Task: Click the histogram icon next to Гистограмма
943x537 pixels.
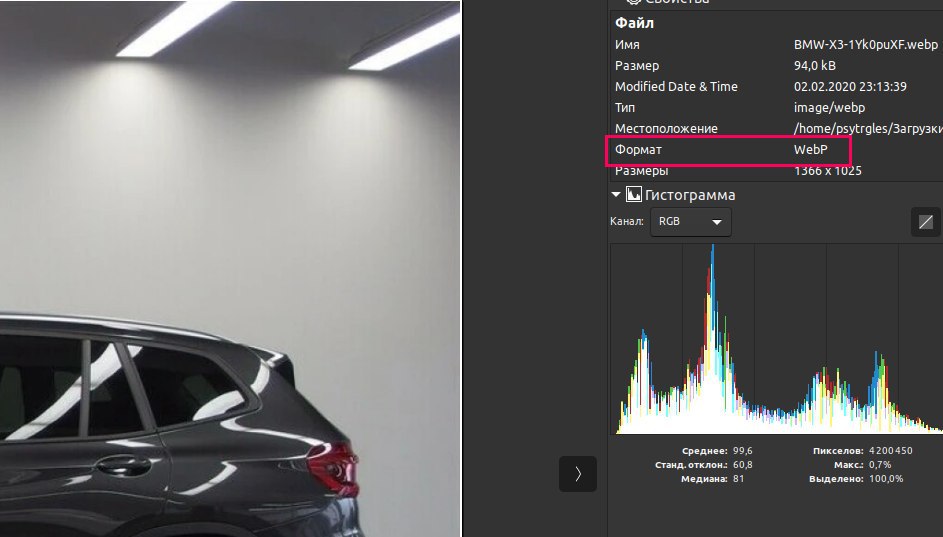Action: click(x=633, y=194)
